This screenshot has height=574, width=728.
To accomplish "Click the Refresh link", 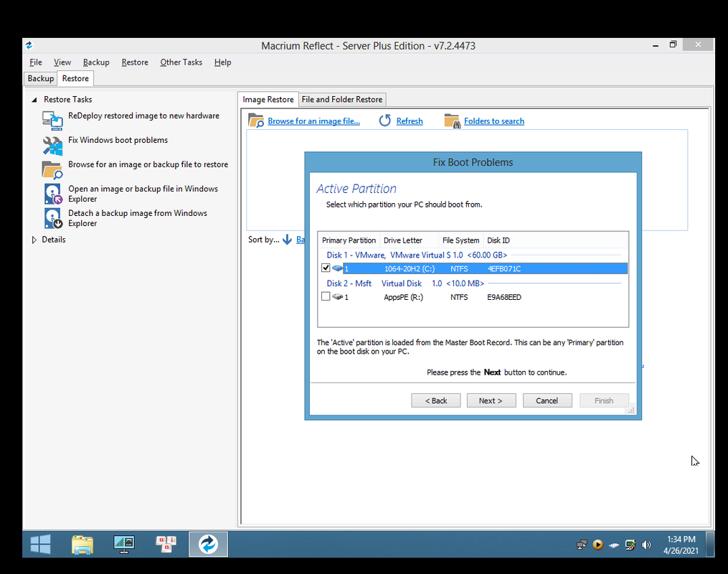I will tap(410, 121).
